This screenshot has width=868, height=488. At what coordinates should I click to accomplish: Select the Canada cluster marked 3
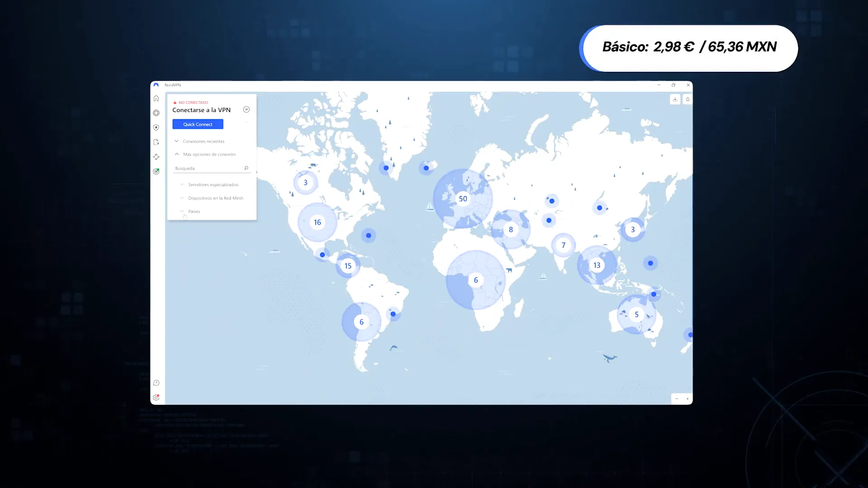(x=306, y=183)
